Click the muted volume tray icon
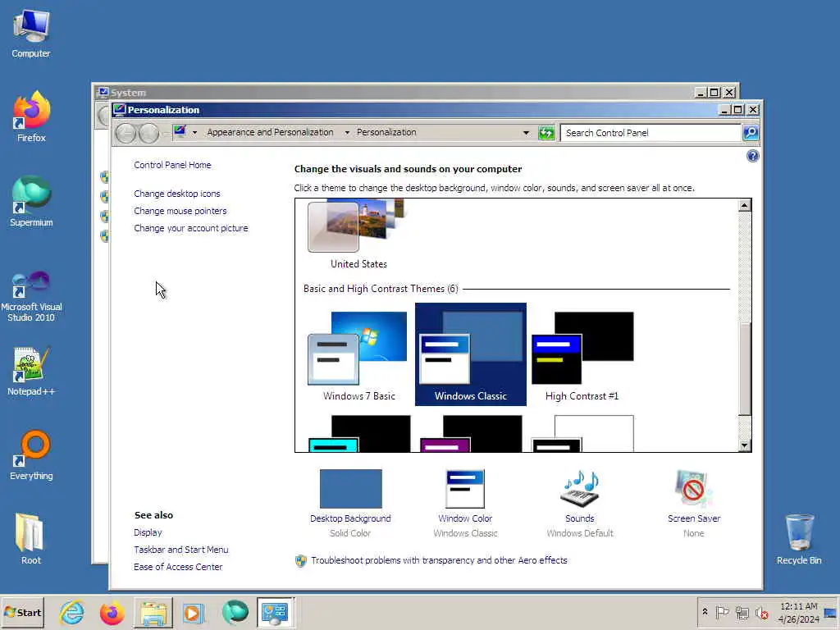 tap(761, 612)
